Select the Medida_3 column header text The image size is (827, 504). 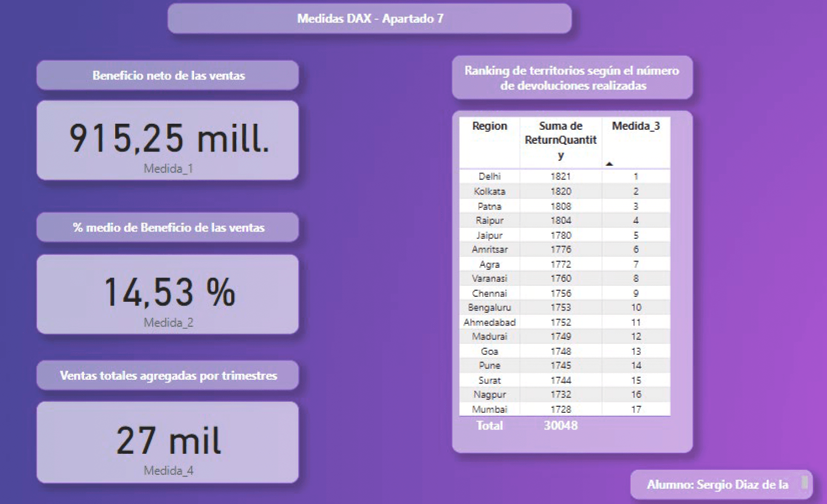click(636, 126)
